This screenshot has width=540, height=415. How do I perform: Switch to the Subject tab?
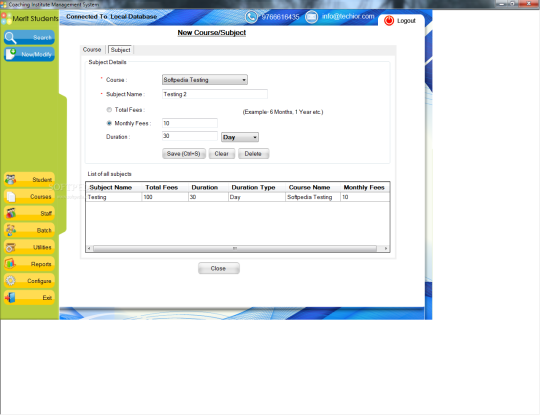tap(121, 50)
